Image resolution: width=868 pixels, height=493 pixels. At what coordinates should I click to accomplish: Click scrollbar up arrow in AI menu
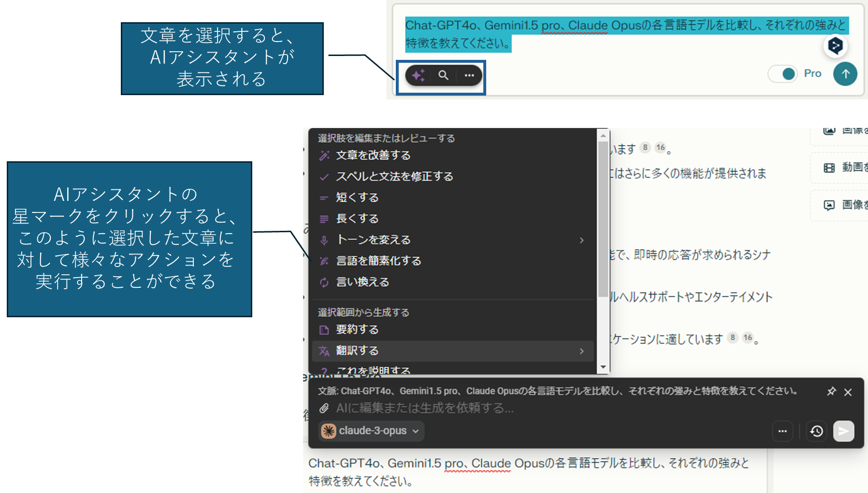603,136
